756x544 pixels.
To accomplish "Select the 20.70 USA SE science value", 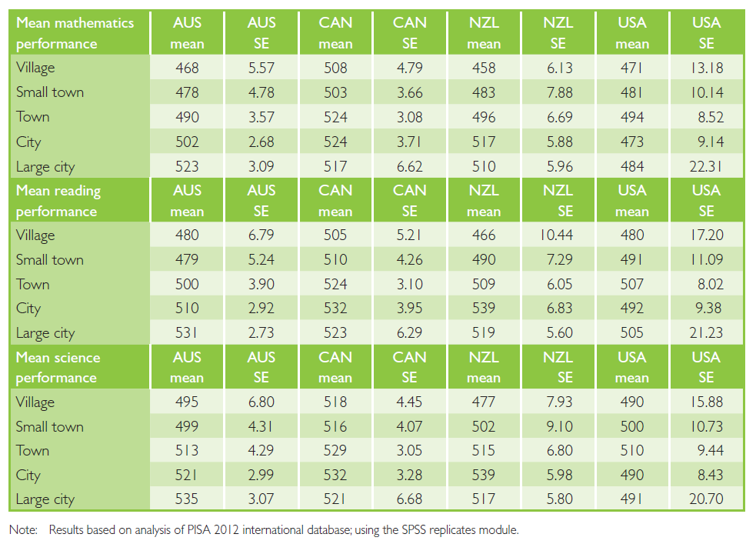I will coord(706,499).
